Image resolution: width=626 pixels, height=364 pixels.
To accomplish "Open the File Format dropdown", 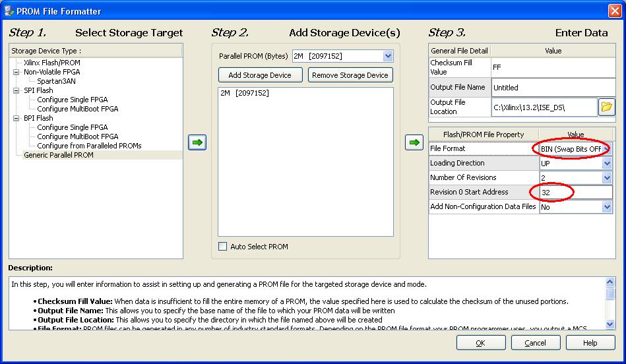I will coord(607,149).
